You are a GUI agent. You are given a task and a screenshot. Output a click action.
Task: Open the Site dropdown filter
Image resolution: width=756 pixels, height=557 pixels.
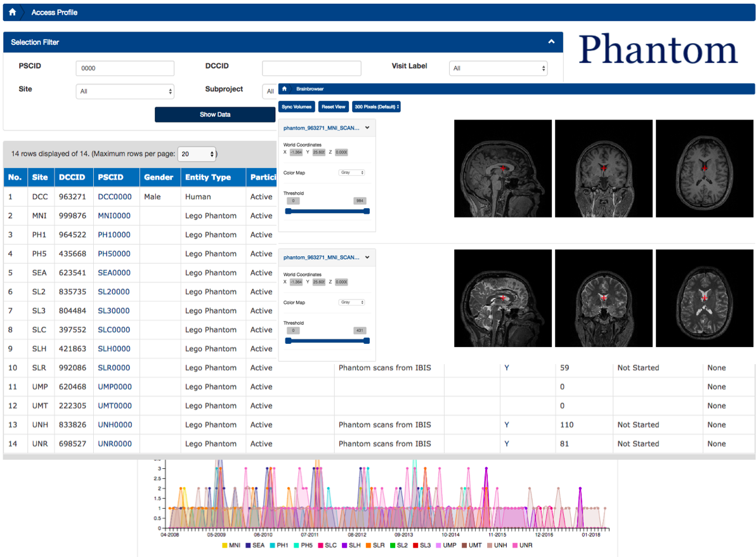(x=125, y=91)
